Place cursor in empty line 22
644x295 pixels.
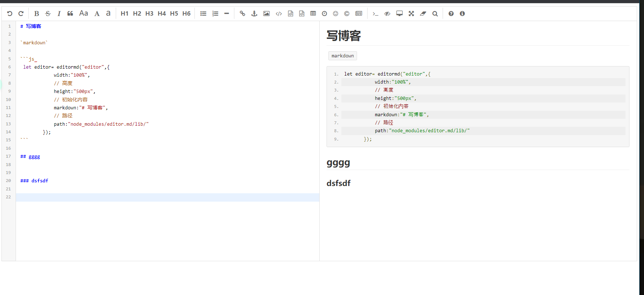pyautogui.click(x=168, y=197)
